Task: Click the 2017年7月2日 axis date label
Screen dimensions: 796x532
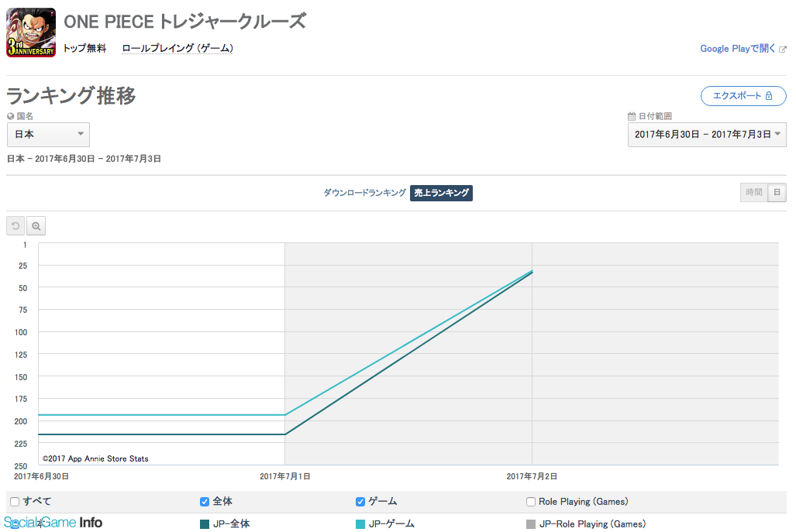Action: coord(532,476)
